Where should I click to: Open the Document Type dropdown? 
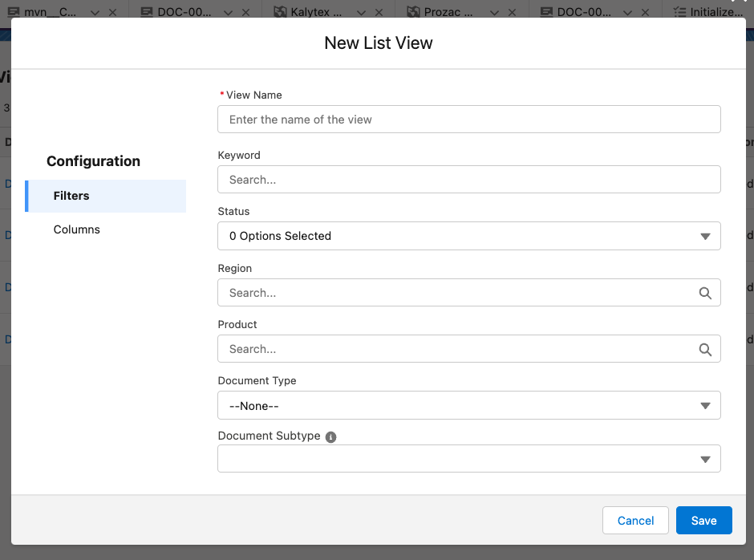[468, 405]
